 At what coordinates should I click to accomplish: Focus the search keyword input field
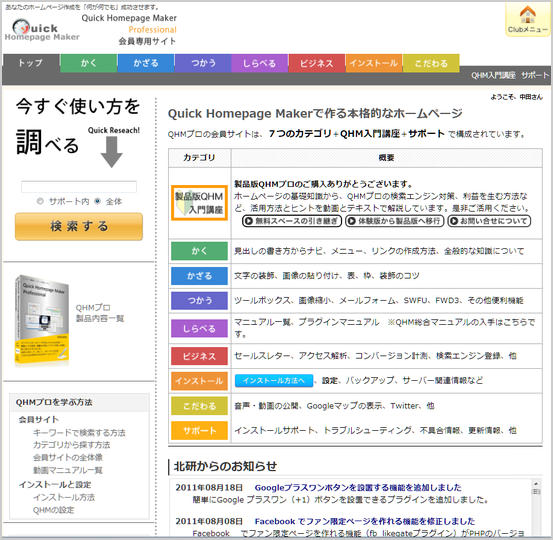pos(79,187)
